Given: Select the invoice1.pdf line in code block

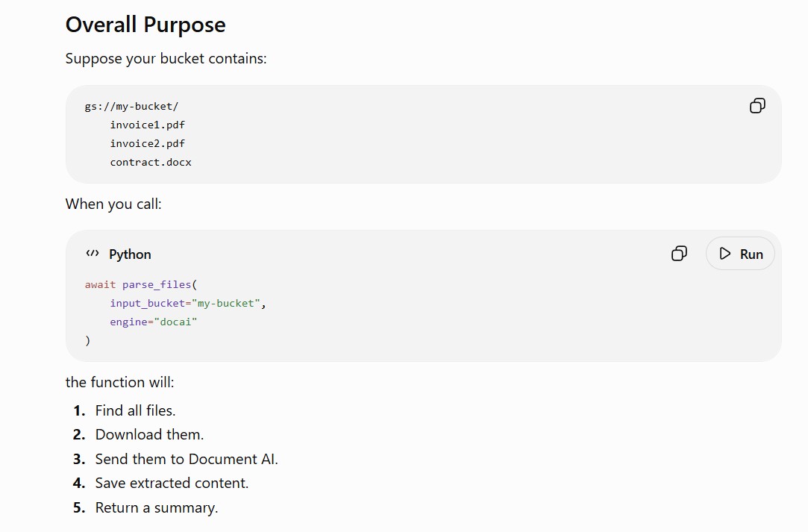Looking at the screenshot, I should [148, 125].
